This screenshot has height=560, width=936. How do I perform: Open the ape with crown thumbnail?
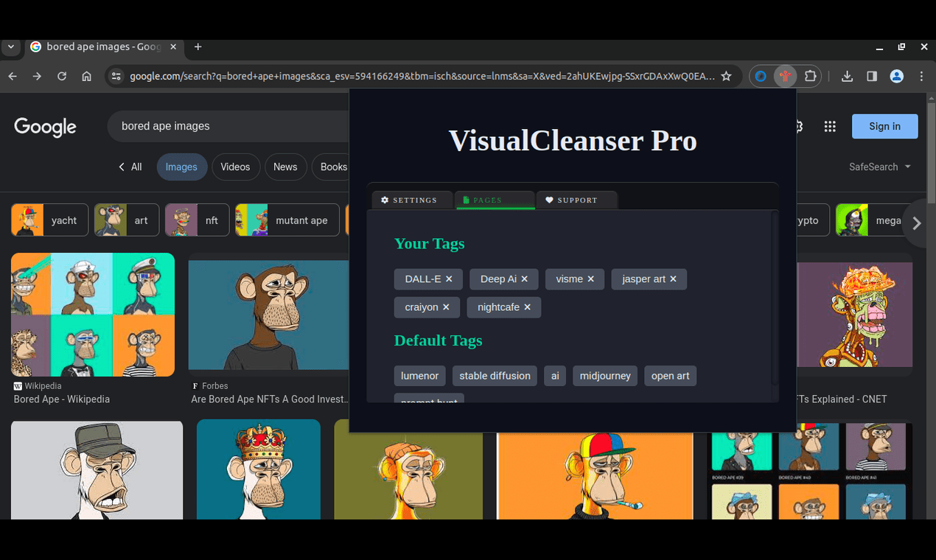click(259, 469)
